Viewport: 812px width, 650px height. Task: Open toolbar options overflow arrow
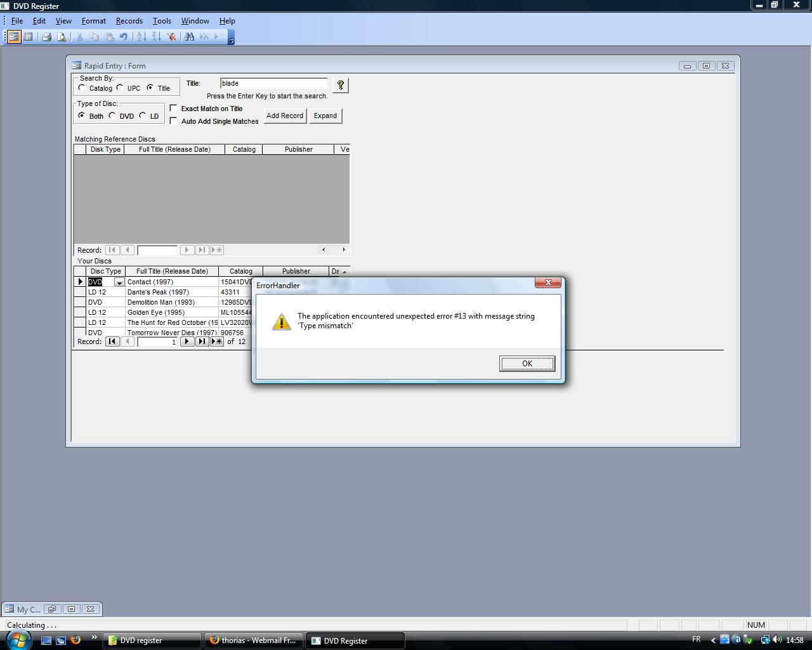(x=231, y=37)
